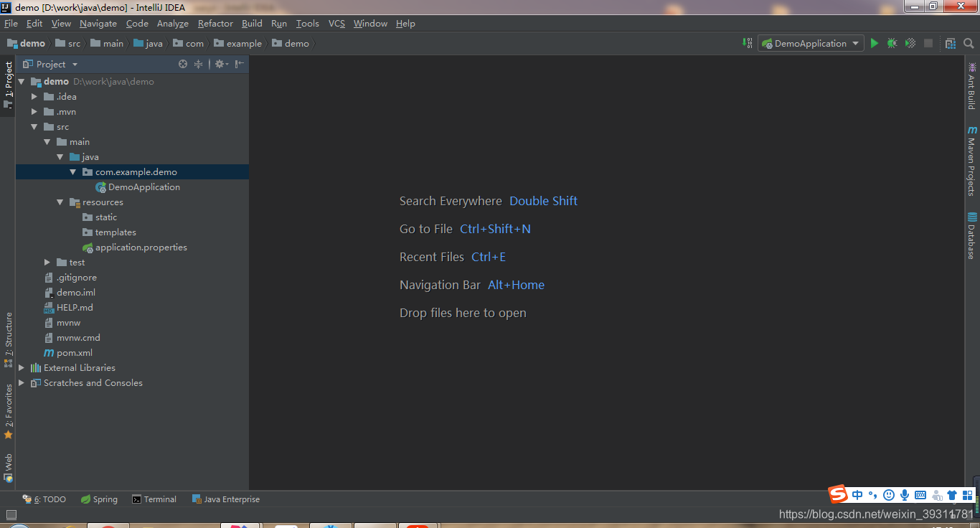Image resolution: width=980 pixels, height=528 pixels.
Task: Collapse the demo project root node
Action: 22,82
